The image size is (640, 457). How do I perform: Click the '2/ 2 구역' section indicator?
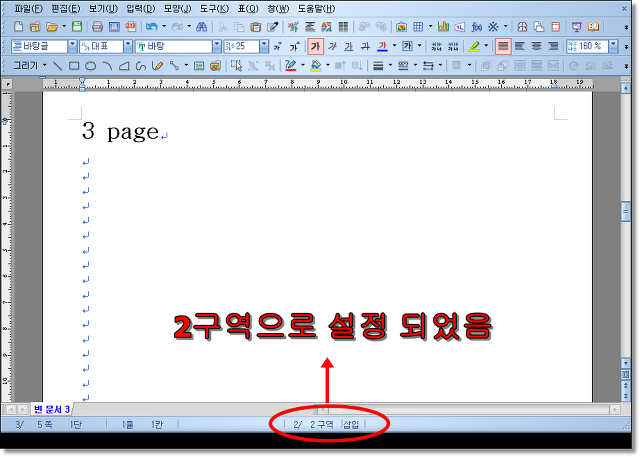[x=313, y=425]
